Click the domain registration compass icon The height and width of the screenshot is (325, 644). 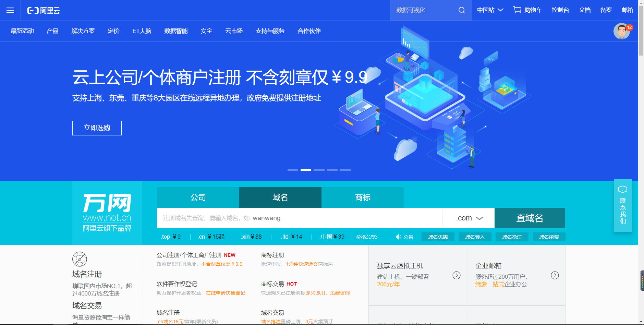[80, 259]
